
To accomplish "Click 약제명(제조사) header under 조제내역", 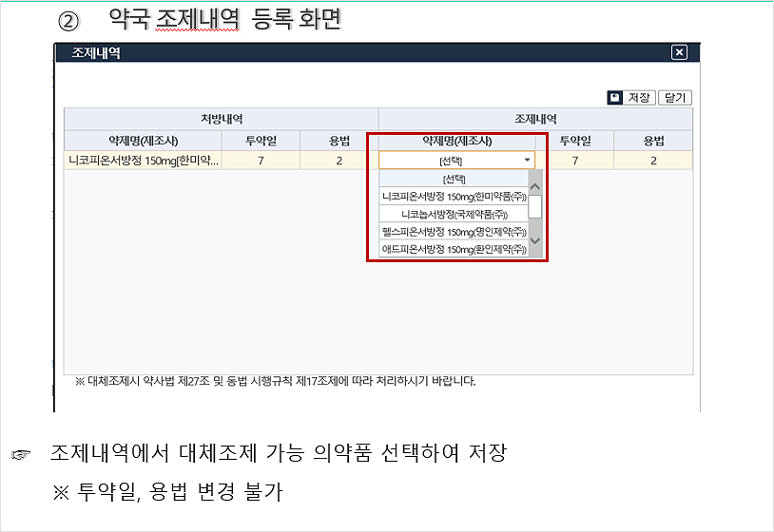I will 457,141.
